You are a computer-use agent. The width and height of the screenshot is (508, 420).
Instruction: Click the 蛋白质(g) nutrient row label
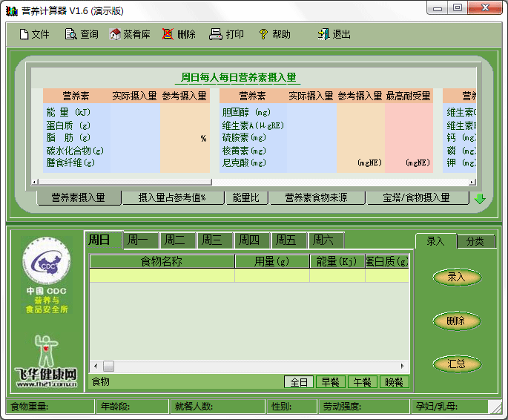click(x=68, y=125)
